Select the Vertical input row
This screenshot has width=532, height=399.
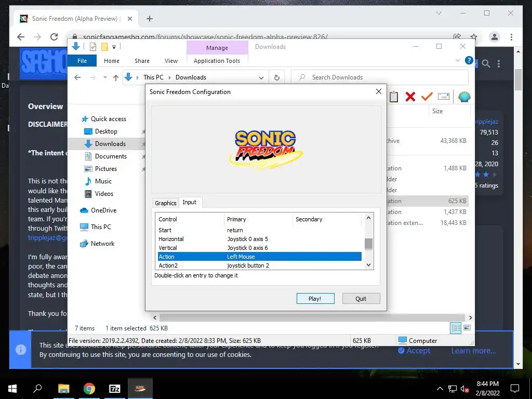pyautogui.click(x=260, y=248)
